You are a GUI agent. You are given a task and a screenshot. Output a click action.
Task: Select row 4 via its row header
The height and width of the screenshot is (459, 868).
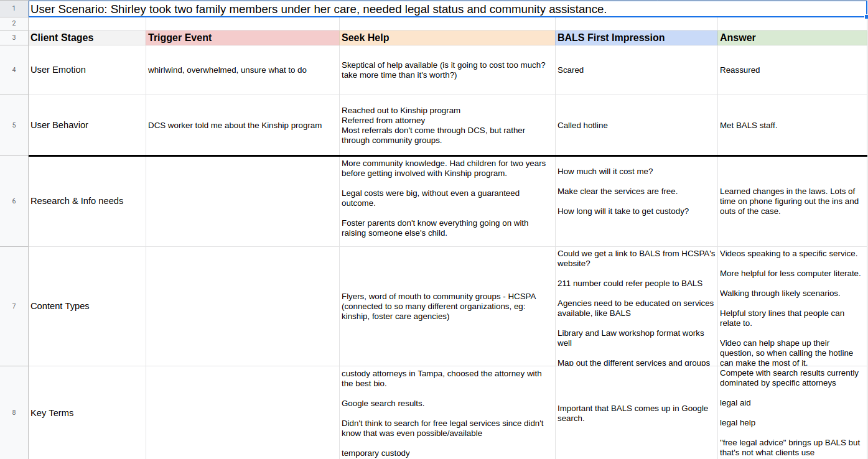[x=14, y=70]
